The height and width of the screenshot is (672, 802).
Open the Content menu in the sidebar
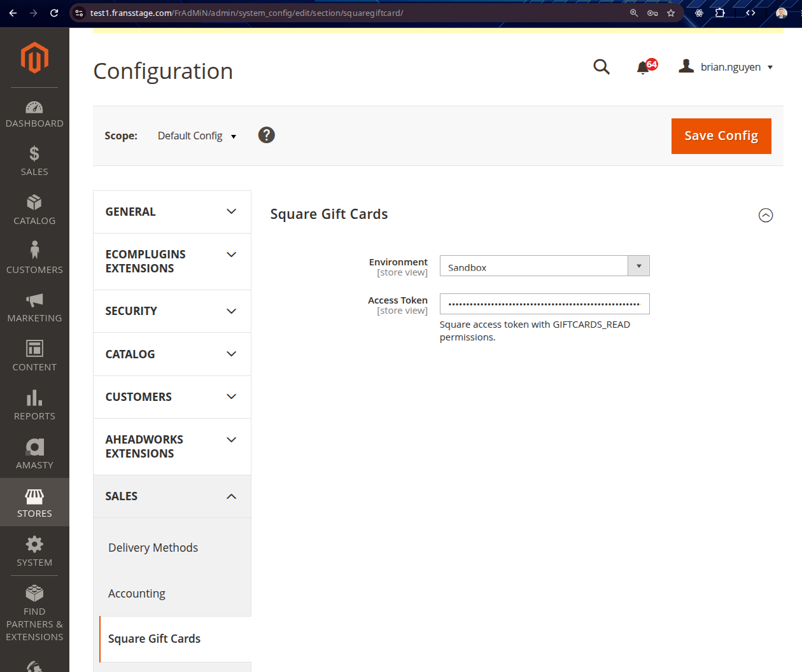pos(34,356)
